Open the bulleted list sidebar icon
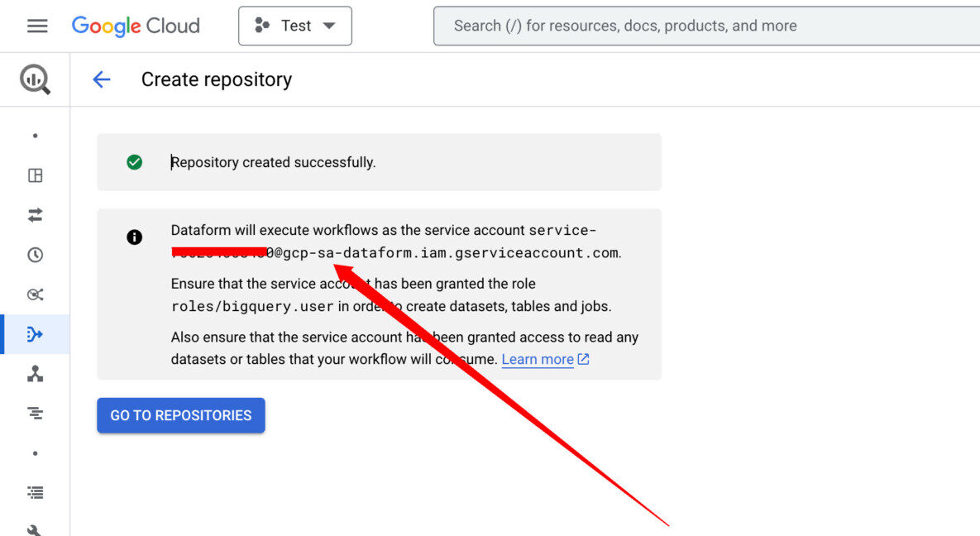The image size is (980, 536). point(35,492)
